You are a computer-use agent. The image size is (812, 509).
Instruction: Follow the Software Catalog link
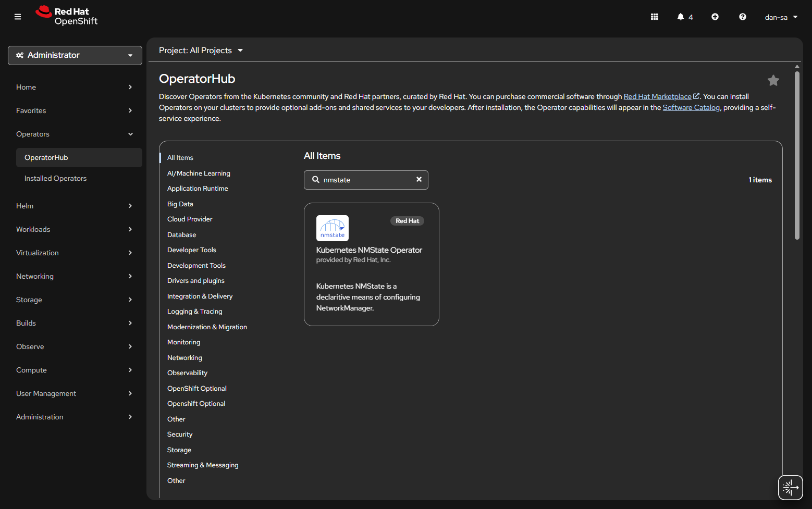691,107
